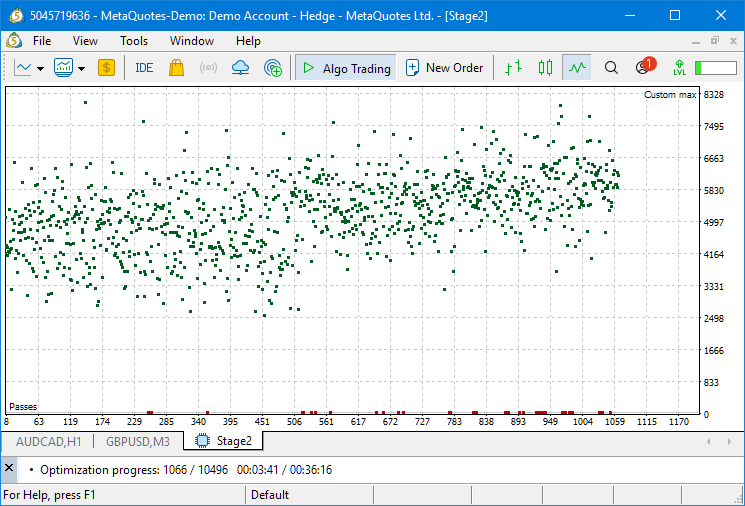This screenshot has height=506, width=745.
Task: Open the Search magnifier icon
Action: point(611,68)
